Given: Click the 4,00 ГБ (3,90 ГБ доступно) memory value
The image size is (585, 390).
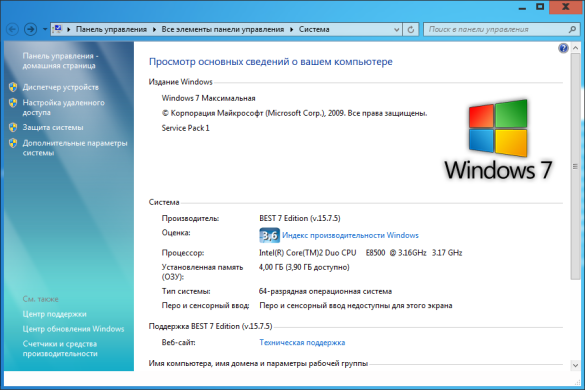Looking at the screenshot, I should (304, 268).
